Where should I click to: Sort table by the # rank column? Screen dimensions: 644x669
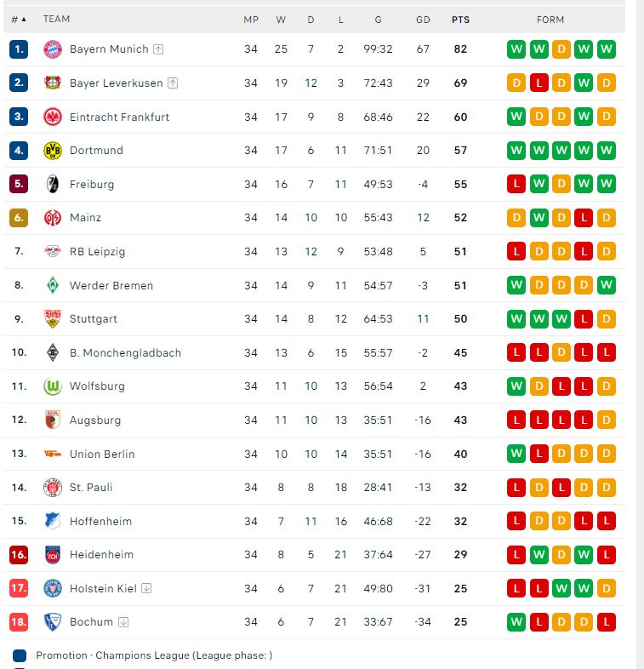tap(19, 19)
